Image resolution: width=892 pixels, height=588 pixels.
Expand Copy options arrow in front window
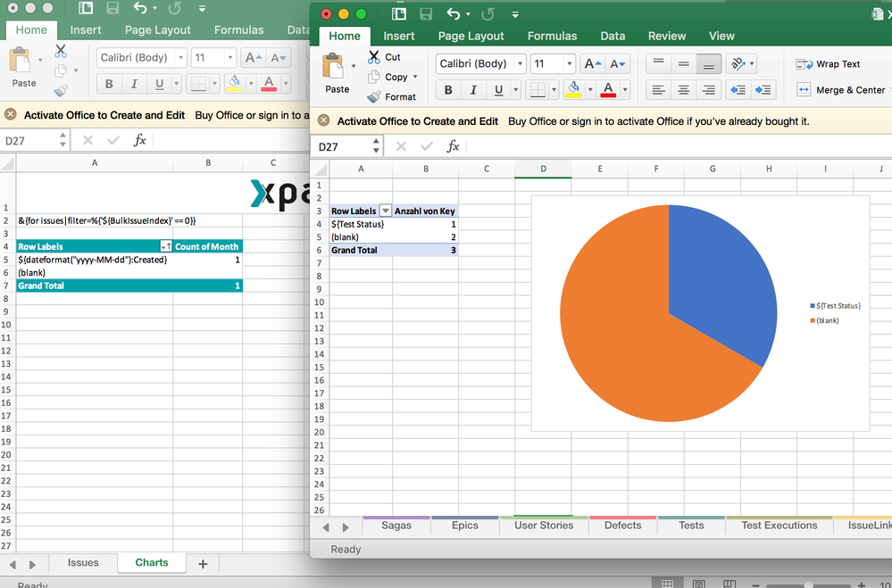415,77
